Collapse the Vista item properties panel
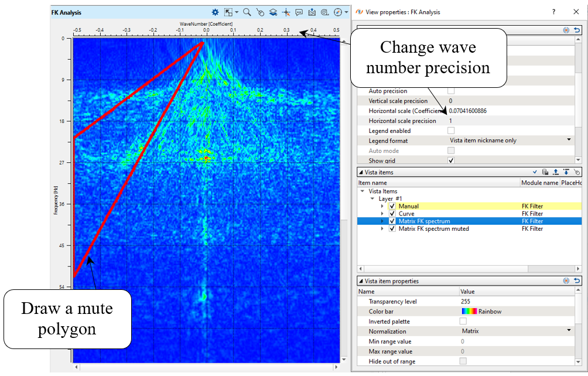This screenshot has width=588, height=376. [360, 281]
